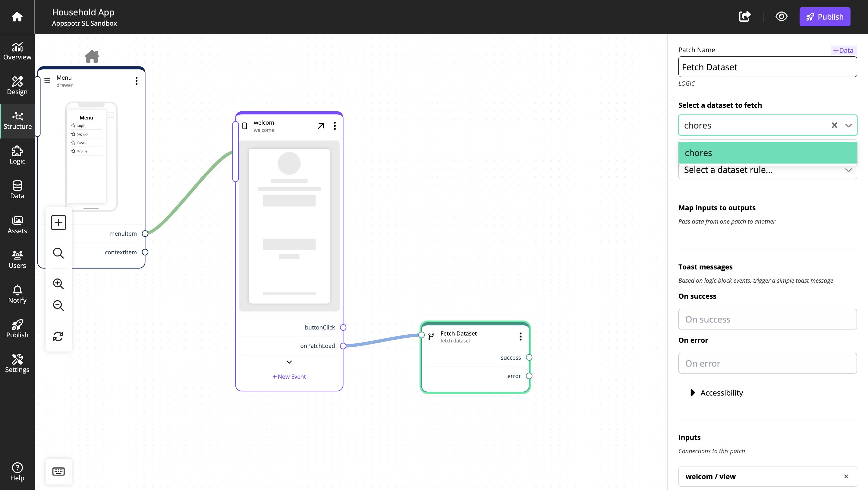
Task: Click the Fetch Dataset logic node menu
Action: tap(519, 336)
